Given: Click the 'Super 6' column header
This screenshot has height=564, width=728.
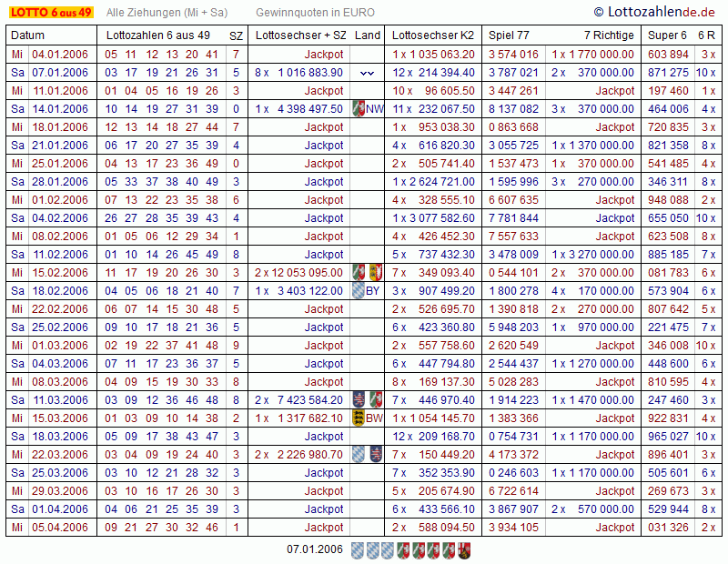Looking at the screenshot, I should click(667, 35).
